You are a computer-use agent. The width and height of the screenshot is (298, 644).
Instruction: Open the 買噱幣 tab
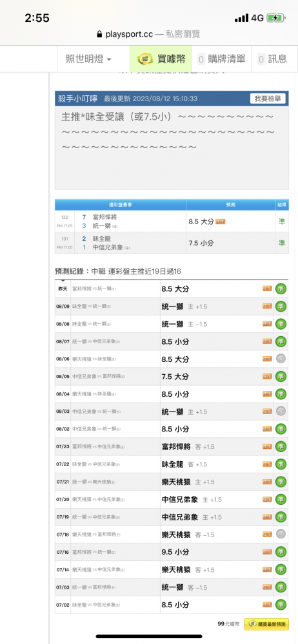click(x=161, y=59)
